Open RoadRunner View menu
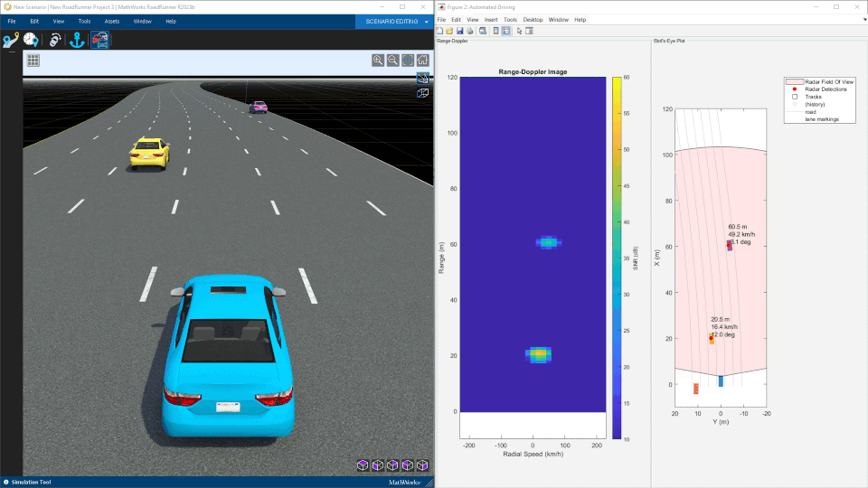 (x=59, y=22)
